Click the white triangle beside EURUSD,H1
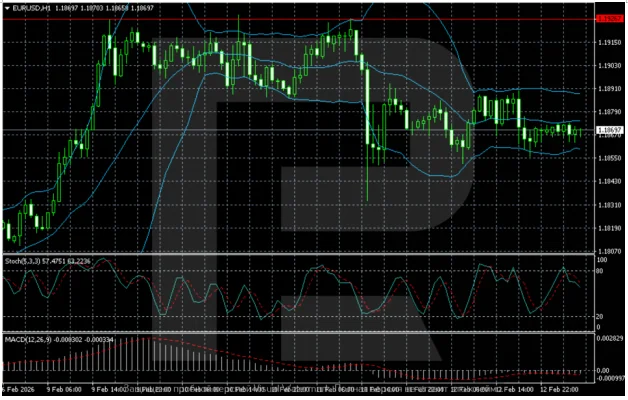The width and height of the screenshot is (628, 400). 7,8
